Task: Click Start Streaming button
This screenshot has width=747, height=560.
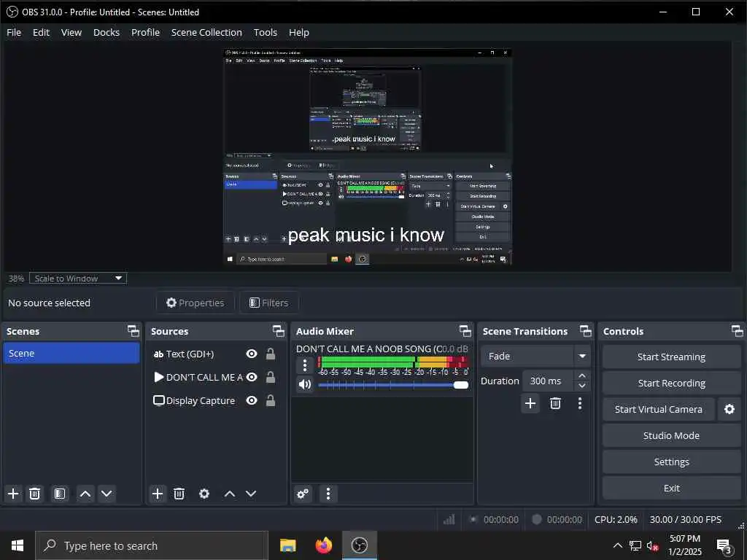Action: point(671,357)
